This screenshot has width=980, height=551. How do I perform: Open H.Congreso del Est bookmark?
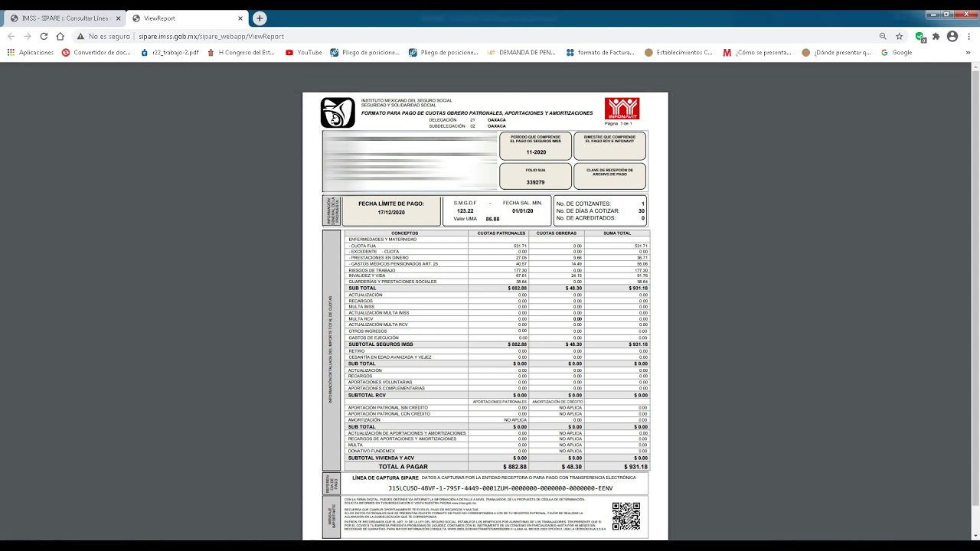pos(241,53)
